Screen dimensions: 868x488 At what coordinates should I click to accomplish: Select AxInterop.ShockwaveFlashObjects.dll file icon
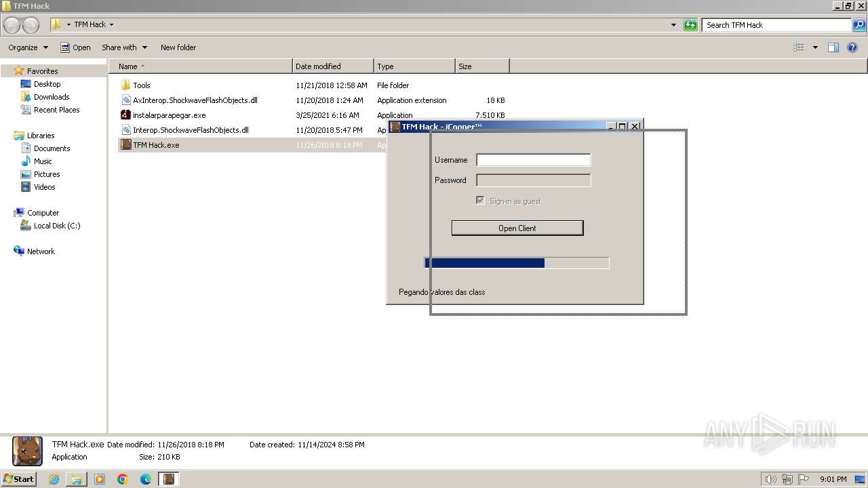pyautogui.click(x=125, y=100)
